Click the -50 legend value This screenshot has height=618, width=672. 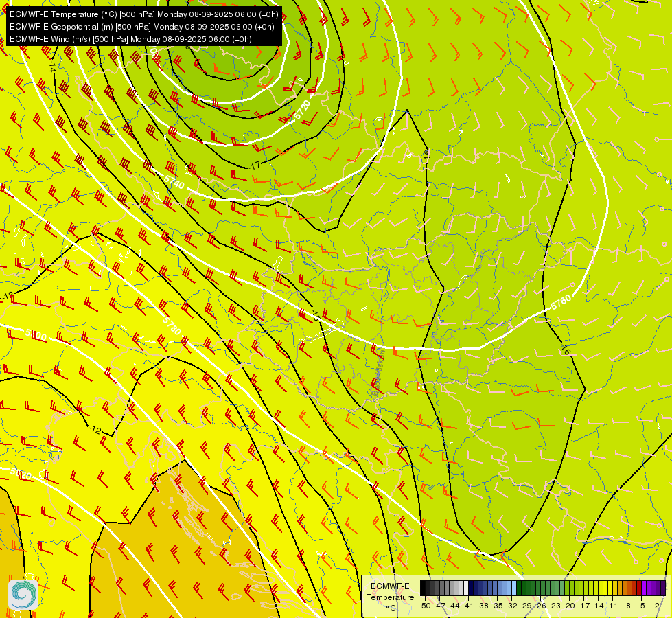pos(424,606)
